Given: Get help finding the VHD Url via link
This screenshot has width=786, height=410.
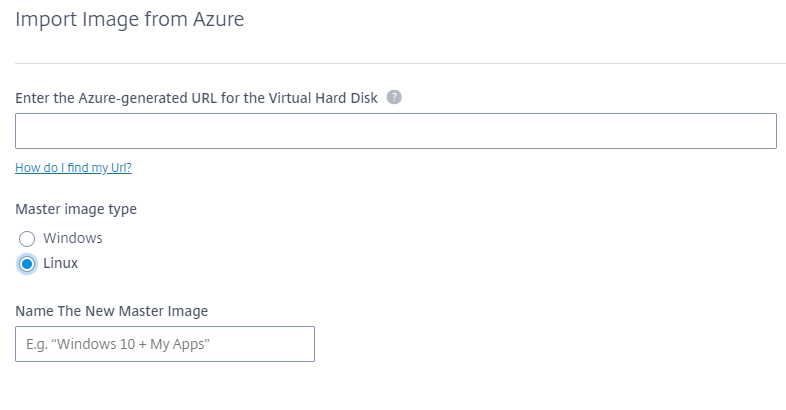Looking at the screenshot, I should pos(73,167).
